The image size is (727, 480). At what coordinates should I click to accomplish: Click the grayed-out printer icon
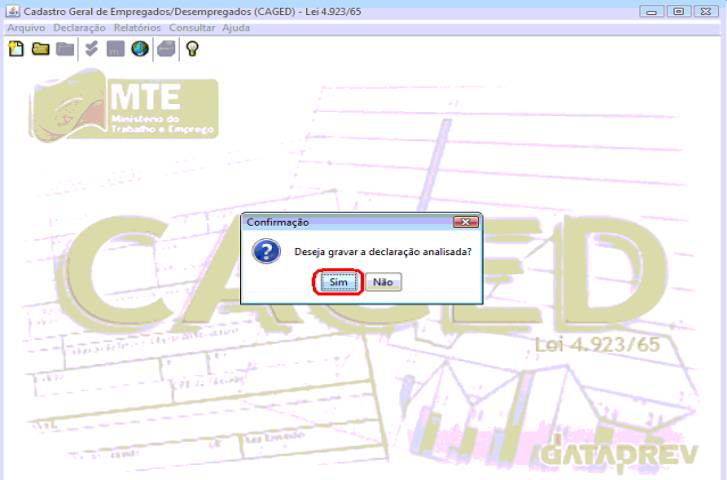[166, 48]
